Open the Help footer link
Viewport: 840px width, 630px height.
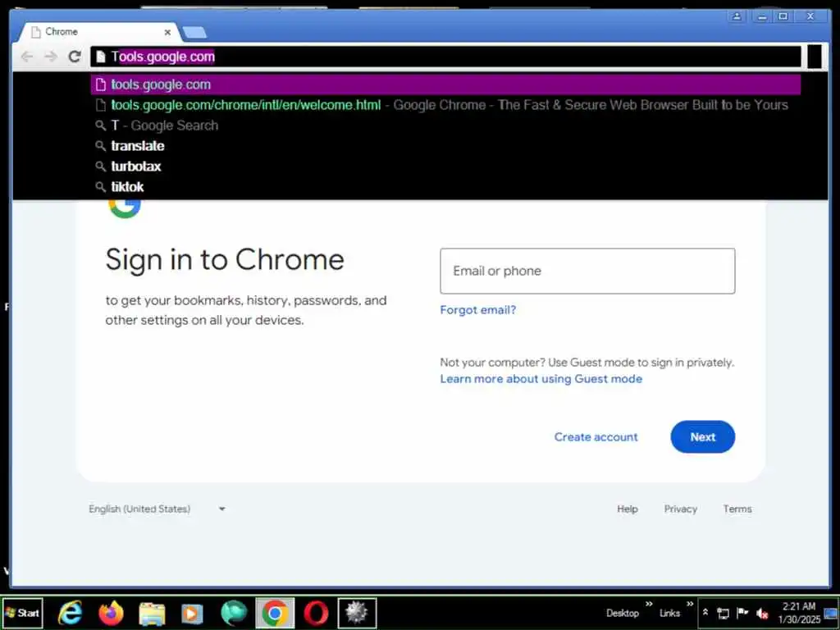628,509
